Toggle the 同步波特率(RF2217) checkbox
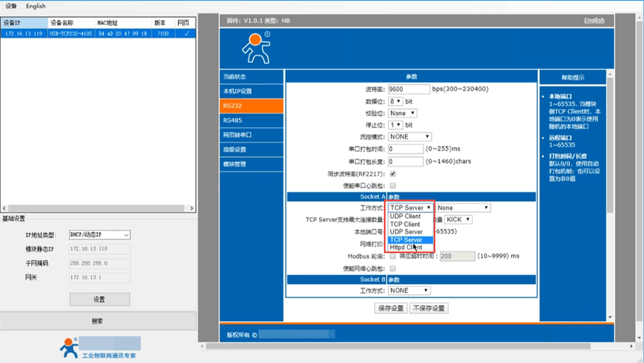The height and width of the screenshot is (363, 644). pos(393,174)
